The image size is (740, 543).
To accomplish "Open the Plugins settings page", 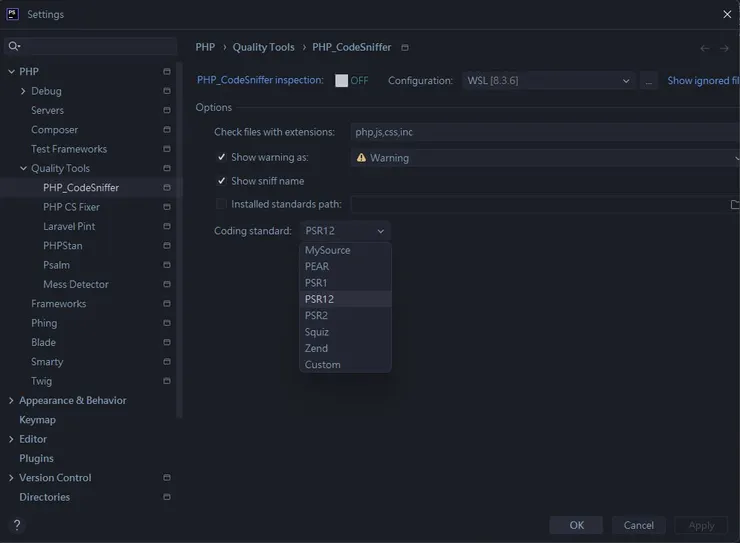I will click(x=36, y=458).
